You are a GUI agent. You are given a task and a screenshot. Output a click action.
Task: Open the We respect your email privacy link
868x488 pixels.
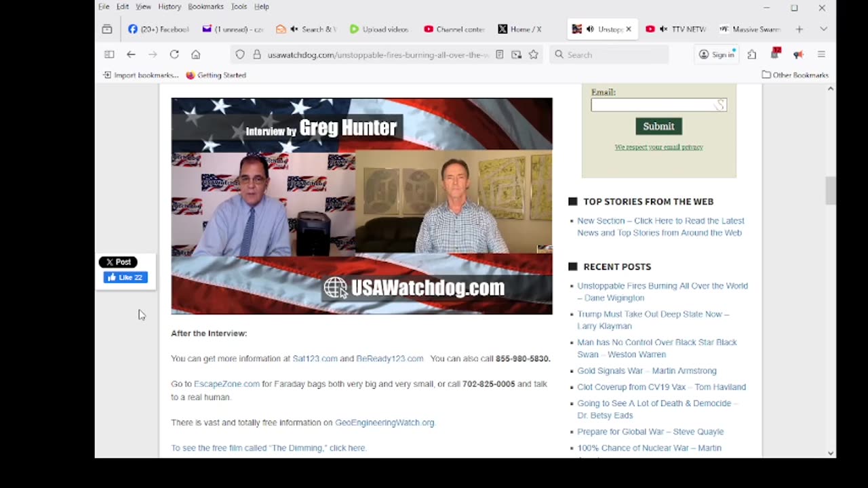coord(658,147)
